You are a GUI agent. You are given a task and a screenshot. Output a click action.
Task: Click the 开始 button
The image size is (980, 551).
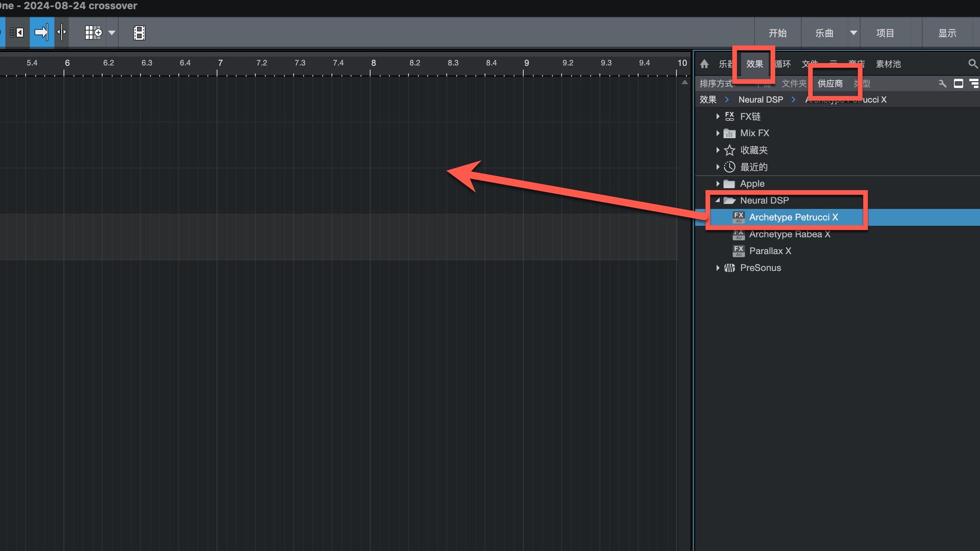pyautogui.click(x=777, y=33)
